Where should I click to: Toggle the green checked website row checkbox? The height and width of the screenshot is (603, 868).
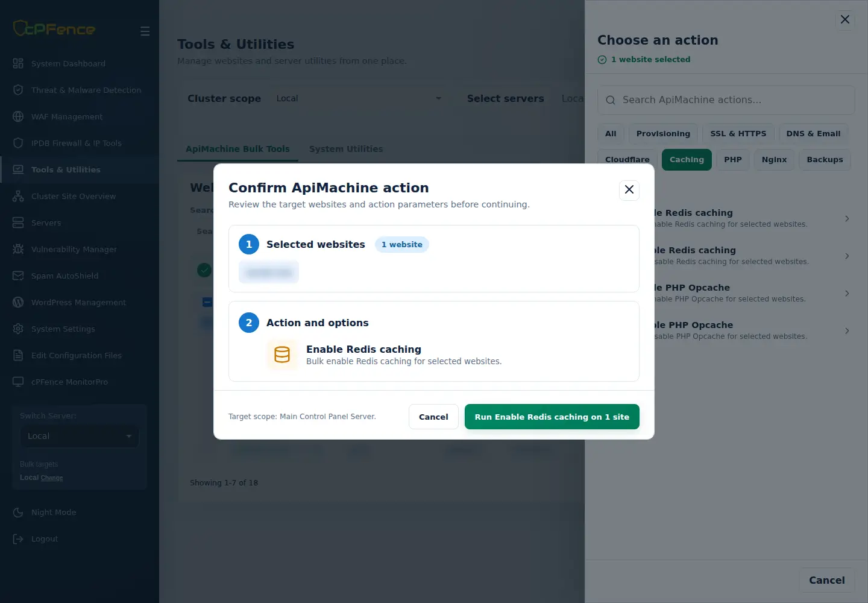(204, 270)
